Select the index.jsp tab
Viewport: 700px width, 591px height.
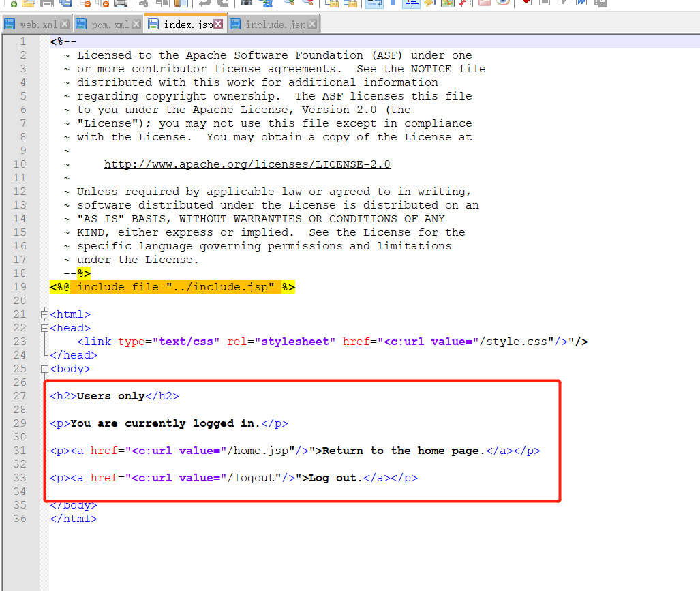click(x=185, y=24)
